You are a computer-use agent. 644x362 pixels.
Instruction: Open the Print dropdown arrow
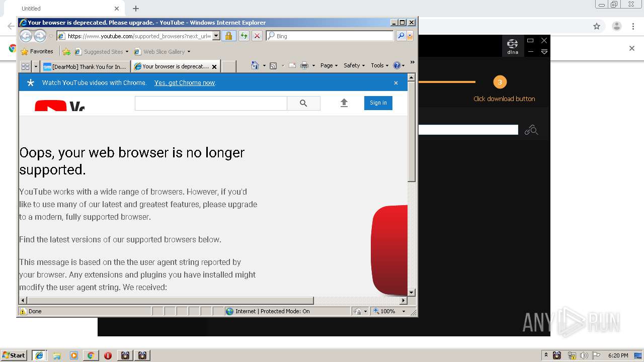pyautogui.click(x=313, y=66)
